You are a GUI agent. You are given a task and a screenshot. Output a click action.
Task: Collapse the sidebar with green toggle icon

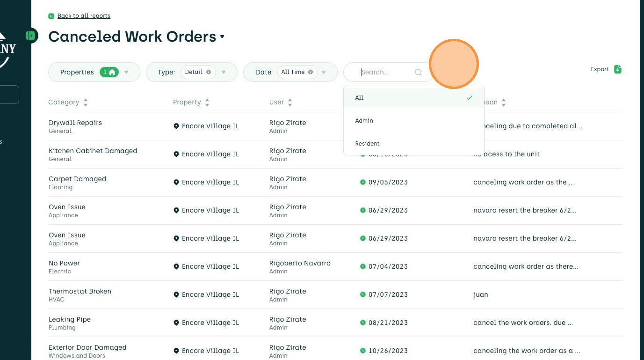click(x=31, y=35)
